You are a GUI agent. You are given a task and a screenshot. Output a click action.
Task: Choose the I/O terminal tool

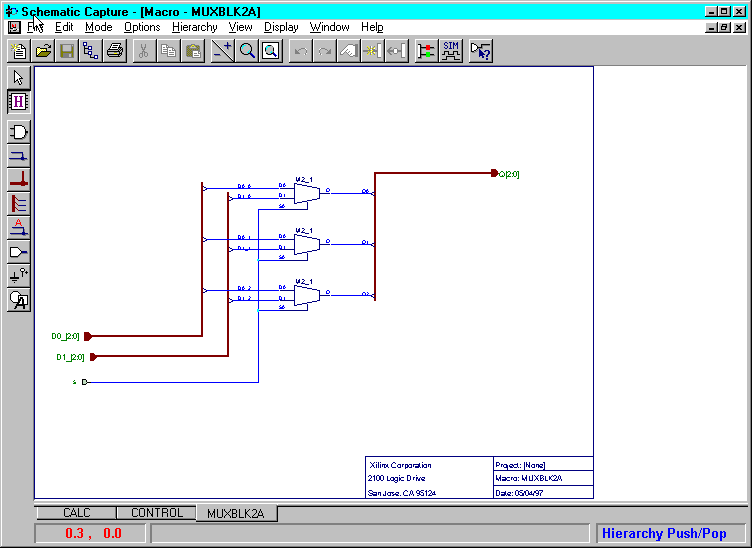point(18,251)
